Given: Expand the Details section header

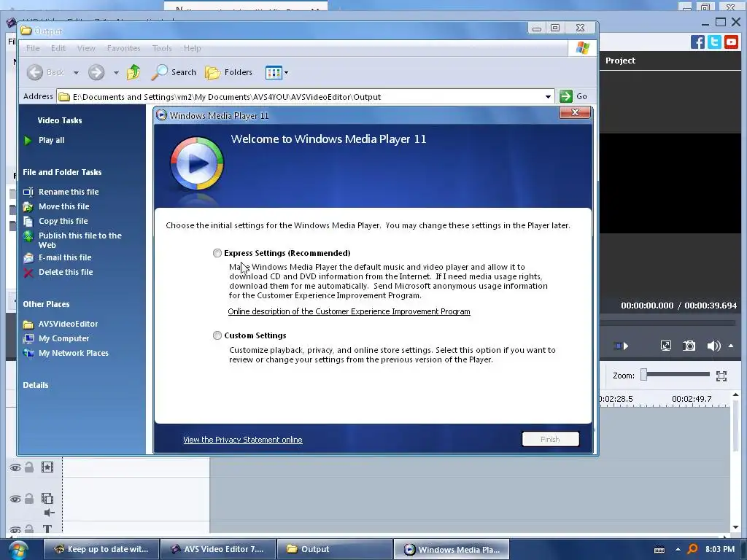Looking at the screenshot, I should (35, 385).
